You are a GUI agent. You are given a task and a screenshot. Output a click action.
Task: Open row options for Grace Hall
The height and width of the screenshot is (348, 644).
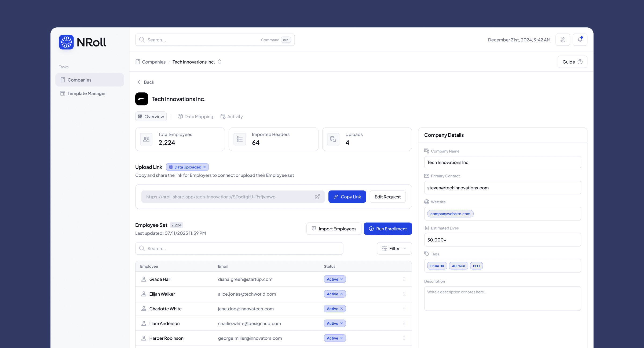tap(404, 279)
